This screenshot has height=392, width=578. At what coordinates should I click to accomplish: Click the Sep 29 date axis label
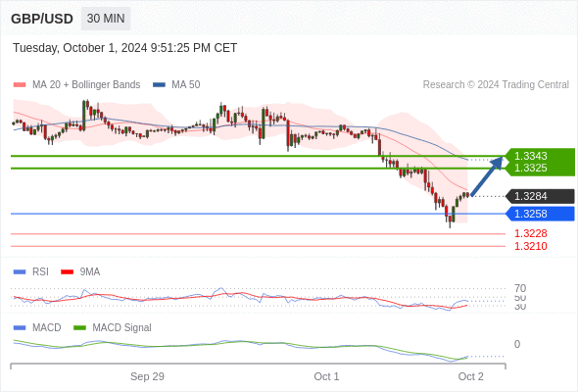tap(147, 376)
